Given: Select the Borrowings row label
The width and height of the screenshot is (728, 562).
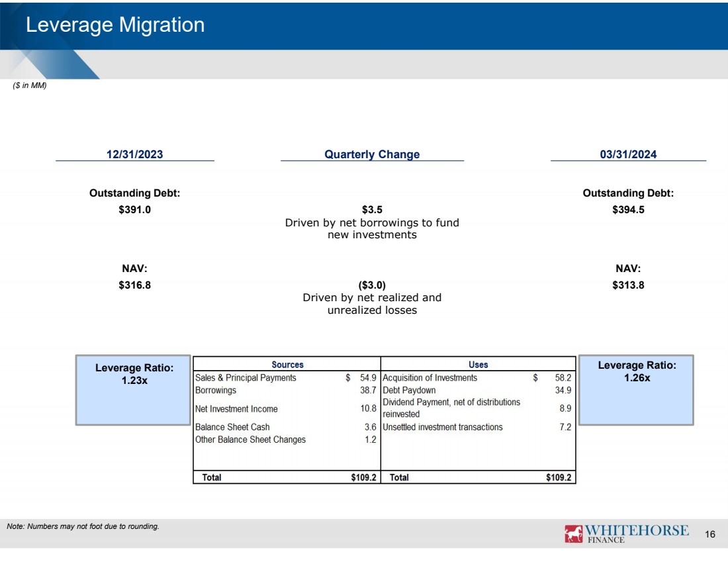Looking at the screenshot, I should [216, 391].
